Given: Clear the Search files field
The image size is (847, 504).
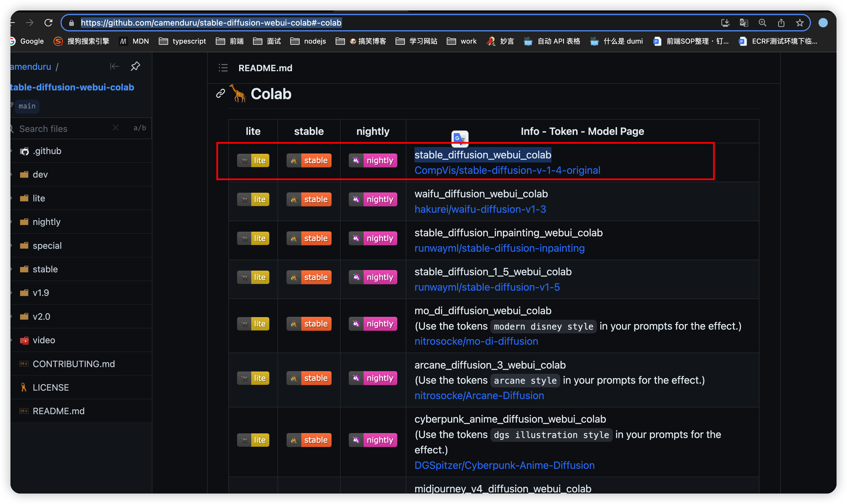Looking at the screenshot, I should click(115, 128).
